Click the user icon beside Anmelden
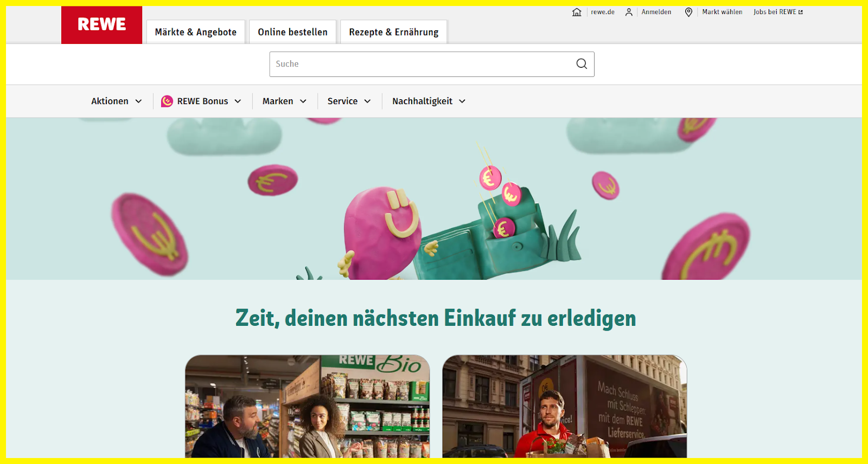 click(629, 12)
